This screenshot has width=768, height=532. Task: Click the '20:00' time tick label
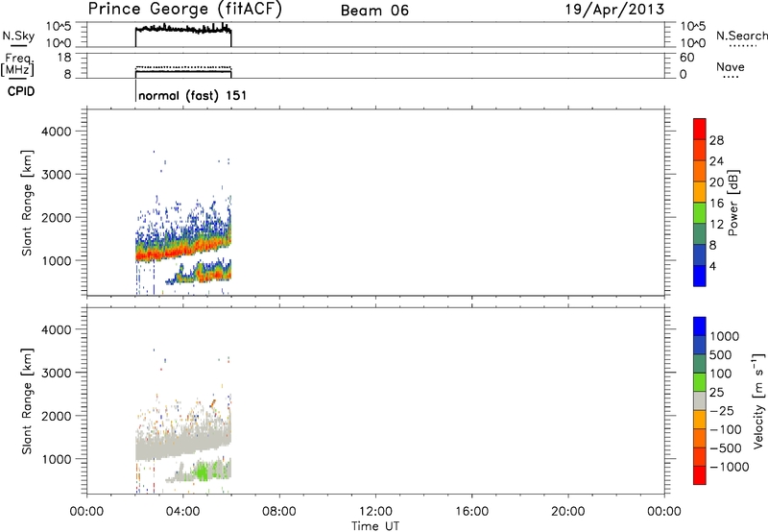567,512
